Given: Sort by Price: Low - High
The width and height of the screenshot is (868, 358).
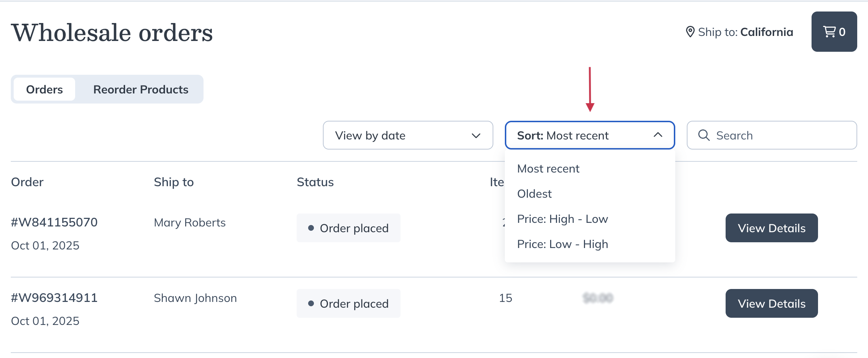Looking at the screenshot, I should coord(562,244).
